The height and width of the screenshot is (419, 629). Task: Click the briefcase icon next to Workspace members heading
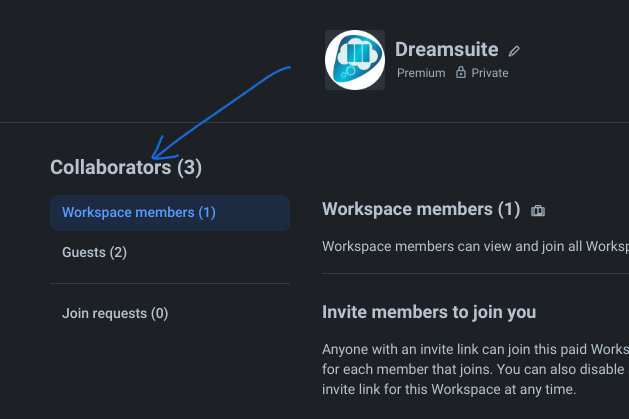pyautogui.click(x=538, y=211)
